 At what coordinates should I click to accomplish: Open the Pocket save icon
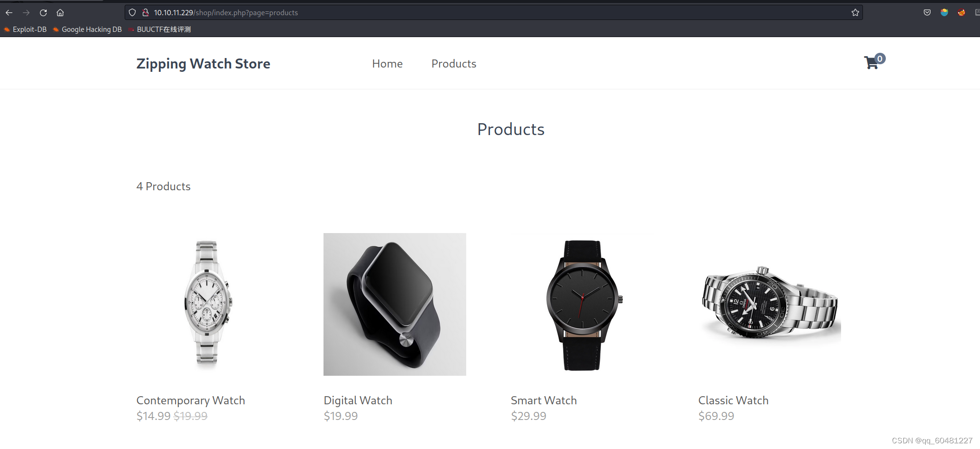tap(927, 13)
